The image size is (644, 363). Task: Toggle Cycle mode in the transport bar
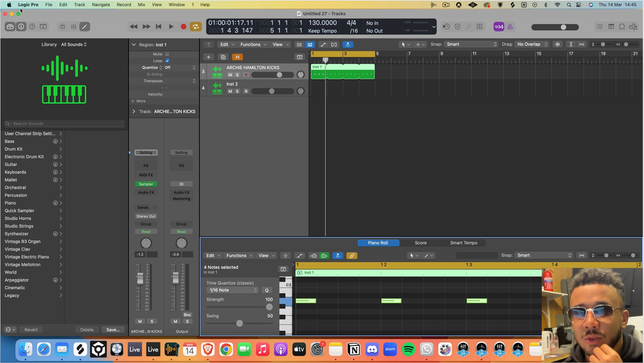[196, 26]
